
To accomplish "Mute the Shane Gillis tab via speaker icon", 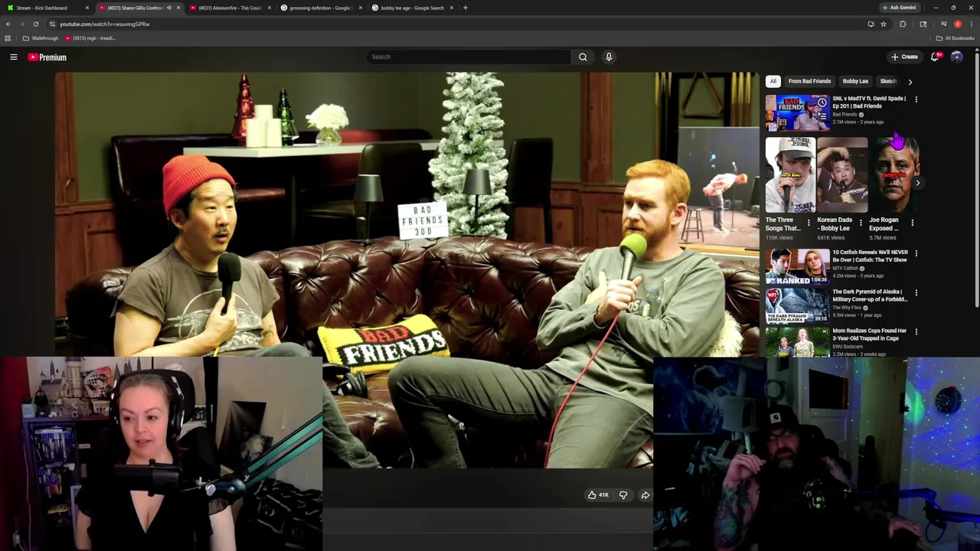I will click(x=168, y=8).
